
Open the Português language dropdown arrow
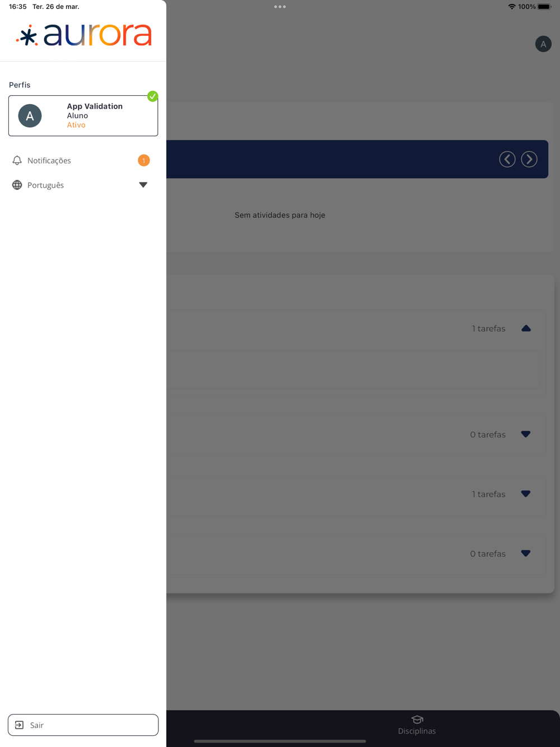click(143, 185)
